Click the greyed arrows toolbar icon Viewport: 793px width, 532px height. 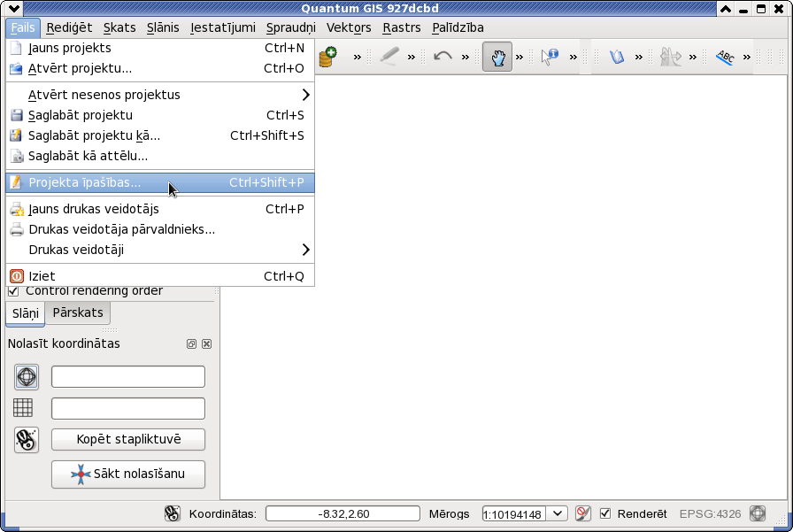[671, 57]
